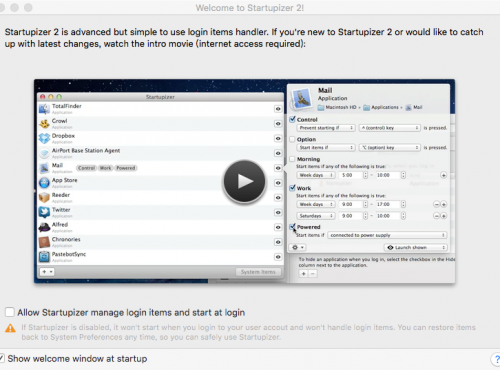Open help with the question mark button
The width and height of the screenshot is (500, 370).
[496, 359]
